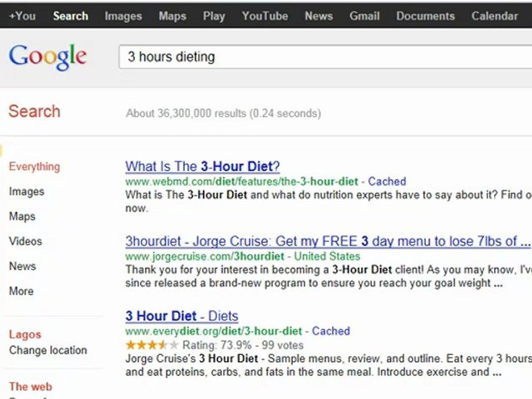Viewport: 532px width, 399px height.
Task: Open Images in the top navigation bar
Action: [123, 16]
